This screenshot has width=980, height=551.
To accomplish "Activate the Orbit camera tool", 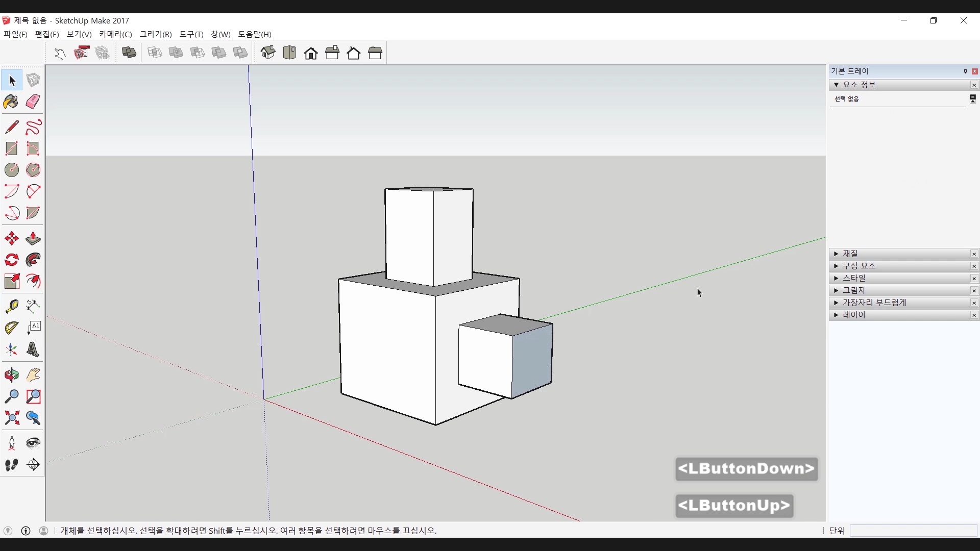I will click(x=11, y=375).
